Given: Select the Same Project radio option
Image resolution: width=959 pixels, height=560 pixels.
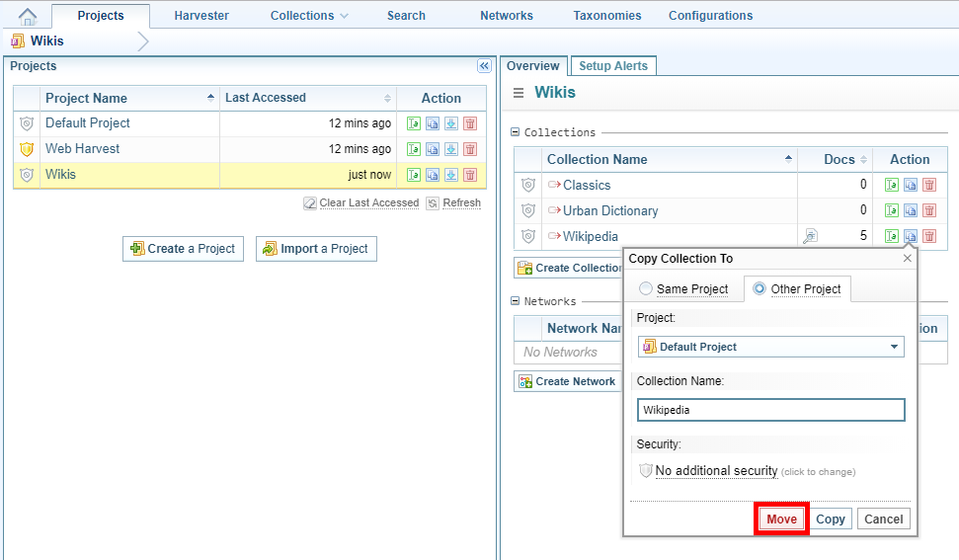Looking at the screenshot, I should click(x=646, y=289).
